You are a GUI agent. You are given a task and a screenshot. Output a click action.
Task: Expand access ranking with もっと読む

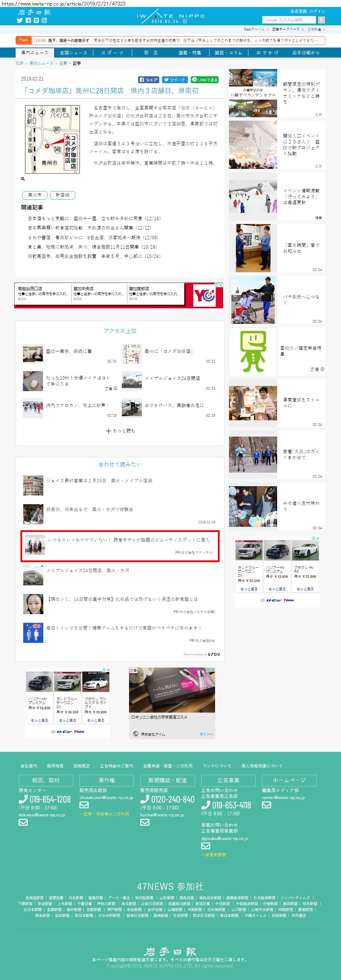(x=120, y=431)
